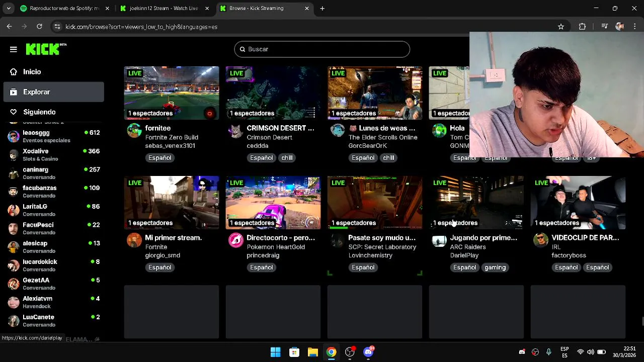Expand the tab search dropdown

(9, 9)
